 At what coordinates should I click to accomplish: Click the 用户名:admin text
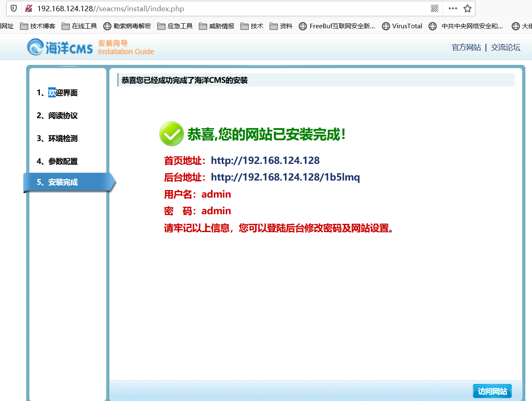click(x=198, y=194)
